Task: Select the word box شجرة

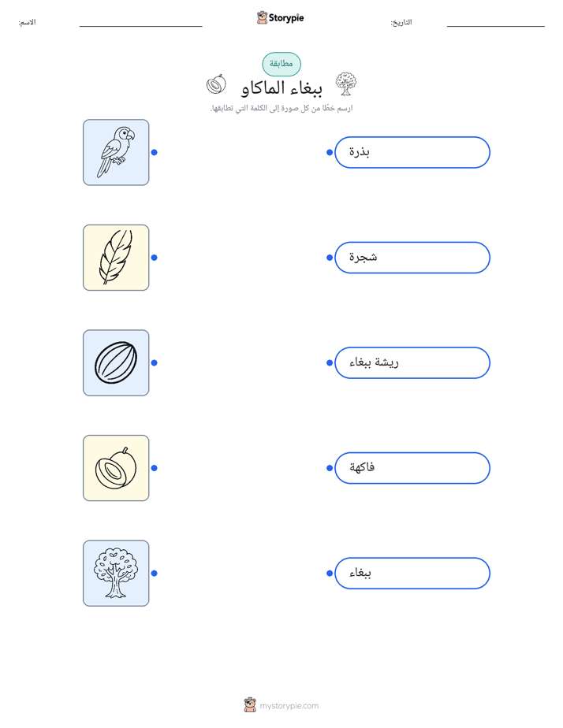Action: (412, 258)
